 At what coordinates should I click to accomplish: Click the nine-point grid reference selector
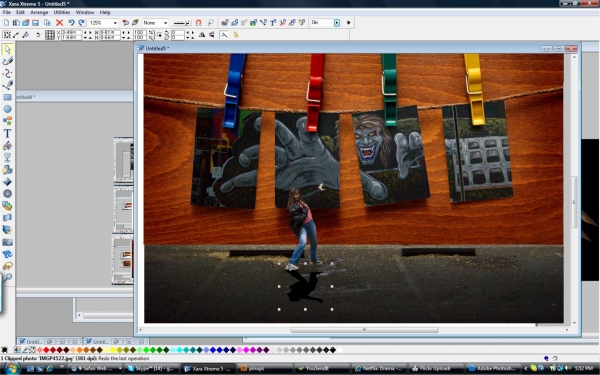coord(50,35)
